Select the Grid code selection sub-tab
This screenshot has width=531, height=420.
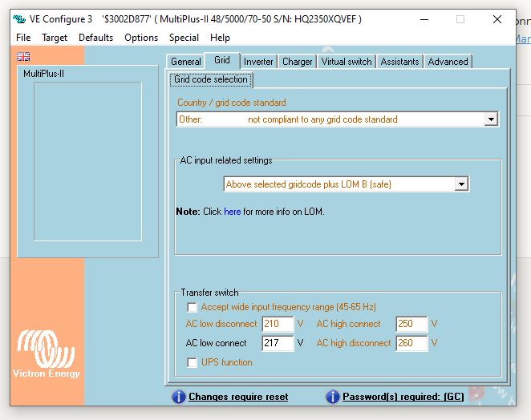(x=211, y=79)
